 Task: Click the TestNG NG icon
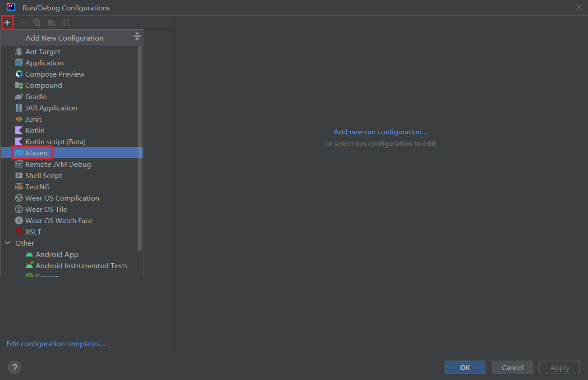[19, 187]
